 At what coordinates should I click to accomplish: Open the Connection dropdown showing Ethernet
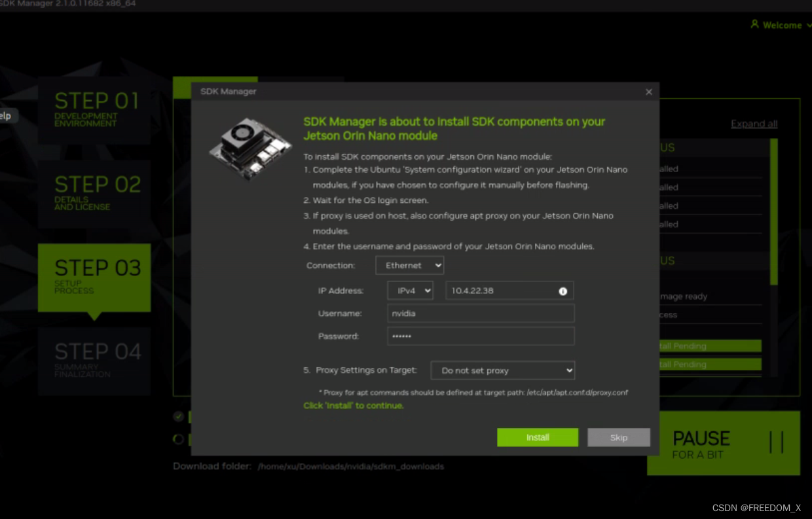point(409,265)
